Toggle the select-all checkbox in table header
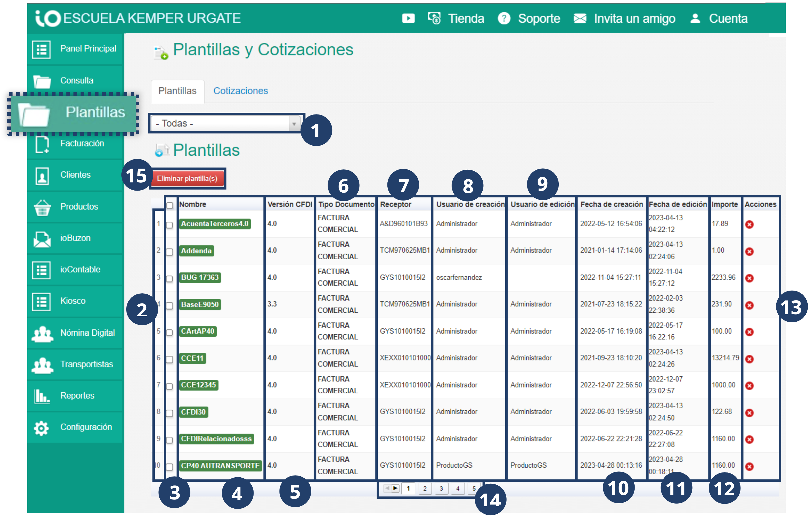 [x=170, y=205]
